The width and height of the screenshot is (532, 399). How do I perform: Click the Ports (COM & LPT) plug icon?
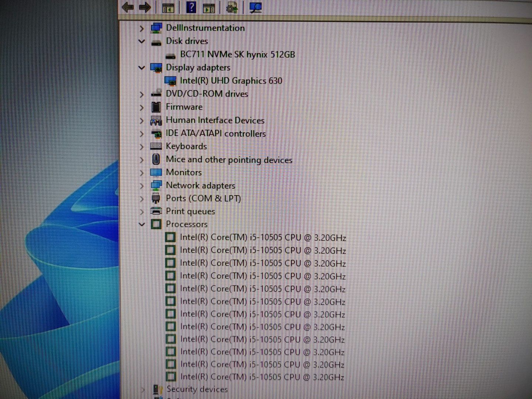pos(156,198)
